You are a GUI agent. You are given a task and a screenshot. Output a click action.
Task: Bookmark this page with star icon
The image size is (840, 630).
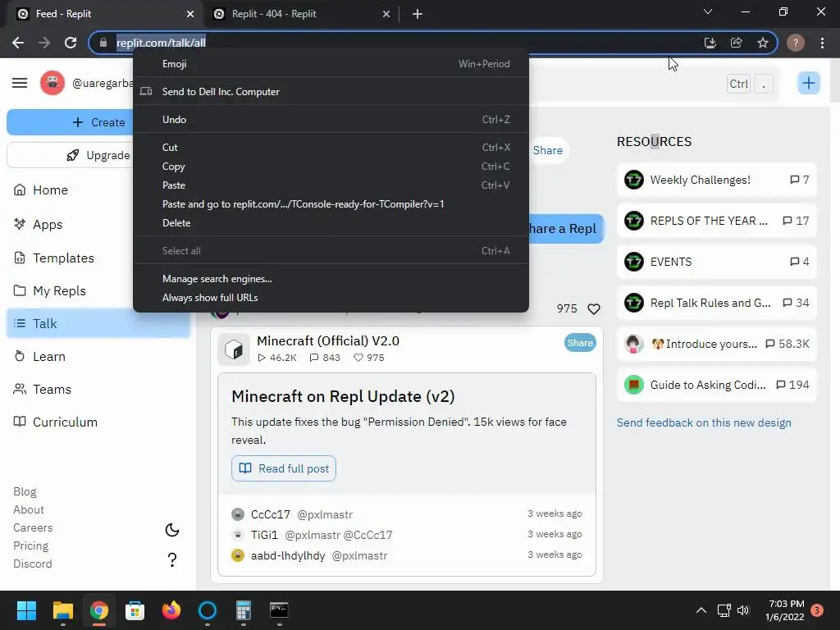click(x=763, y=43)
